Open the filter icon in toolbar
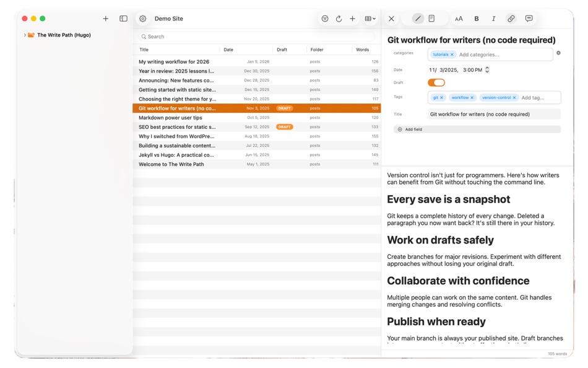Image resolution: width=588 pixels, height=368 pixels. pos(325,19)
